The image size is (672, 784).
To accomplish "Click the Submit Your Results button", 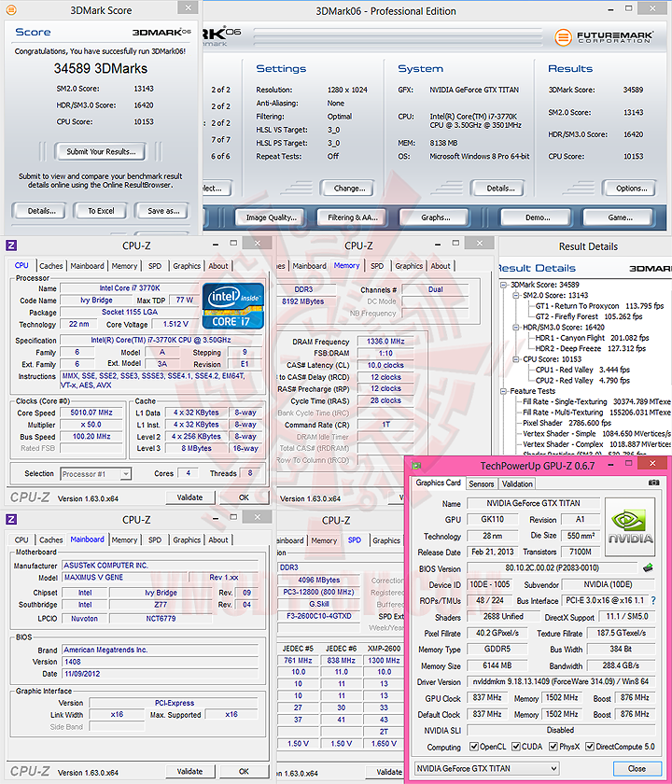I will (x=101, y=151).
